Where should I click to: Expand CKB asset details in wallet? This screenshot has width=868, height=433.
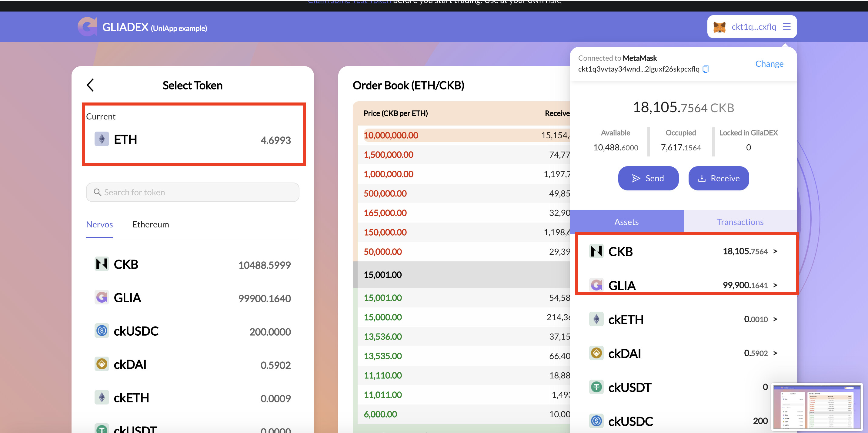775,251
